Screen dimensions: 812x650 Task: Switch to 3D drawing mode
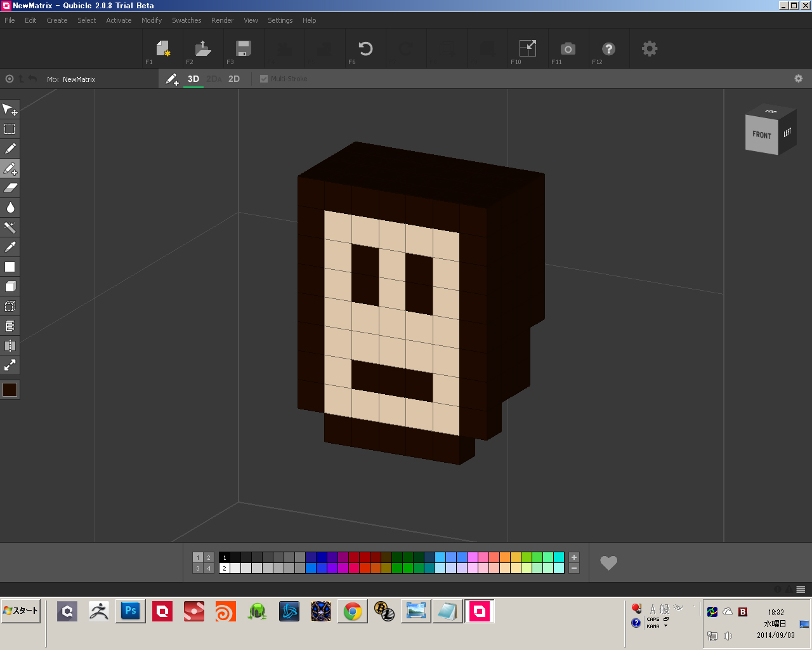click(193, 79)
